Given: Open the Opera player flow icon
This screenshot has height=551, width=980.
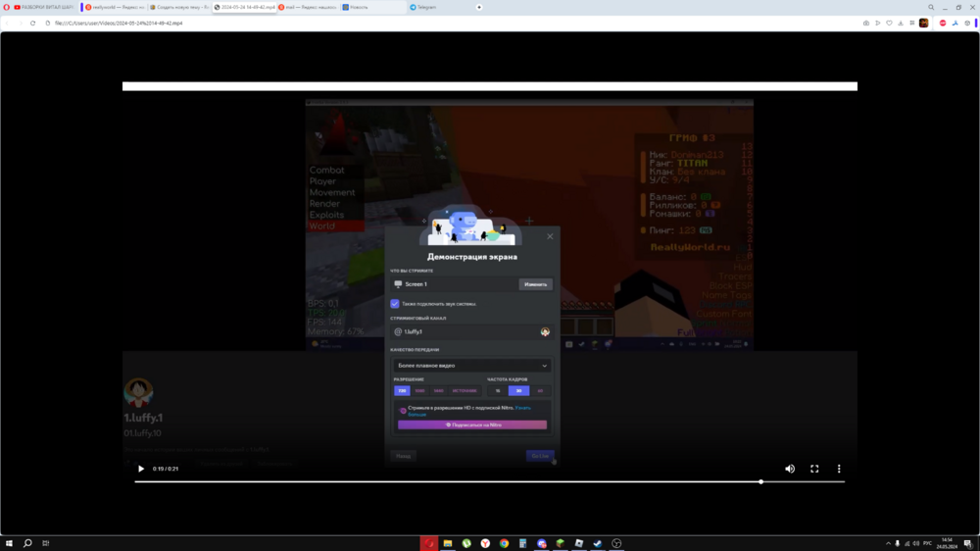Looking at the screenshot, I should click(877, 24).
